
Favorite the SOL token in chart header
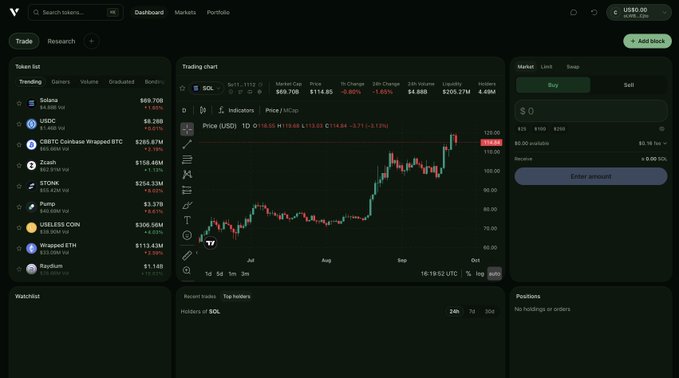[x=182, y=88]
